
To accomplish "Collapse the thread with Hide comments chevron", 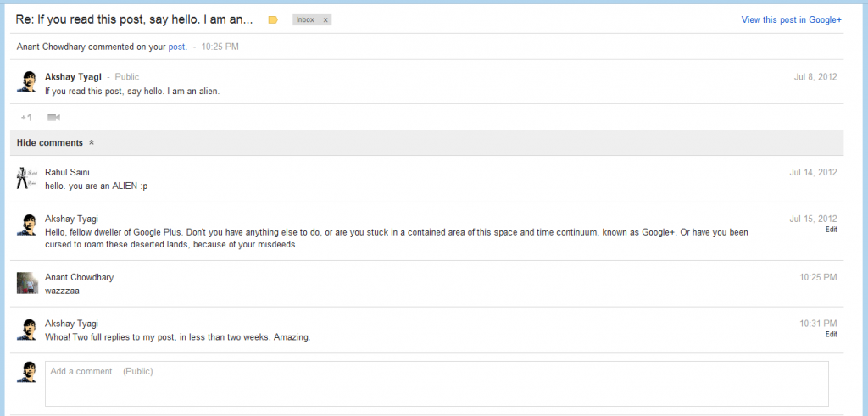I will point(92,142).
